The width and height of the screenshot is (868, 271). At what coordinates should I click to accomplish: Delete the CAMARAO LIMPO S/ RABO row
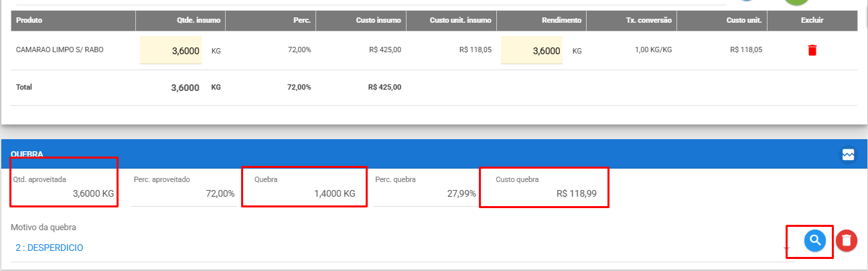coord(812,50)
